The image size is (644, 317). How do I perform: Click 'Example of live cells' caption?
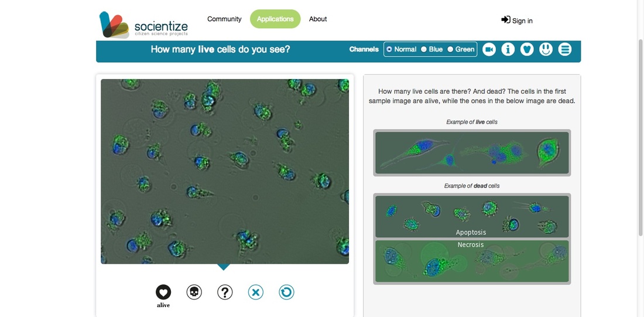(x=472, y=122)
